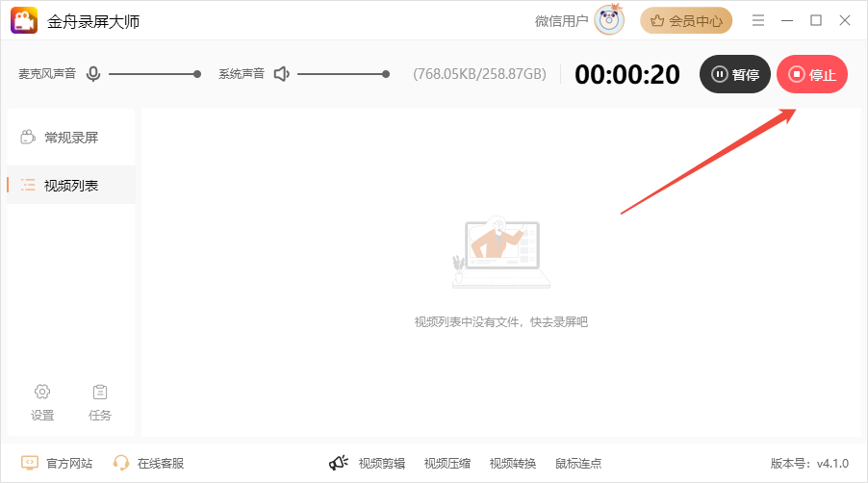The image size is (868, 483).
Task: Click the megaphone announcement icon
Action: click(338, 463)
